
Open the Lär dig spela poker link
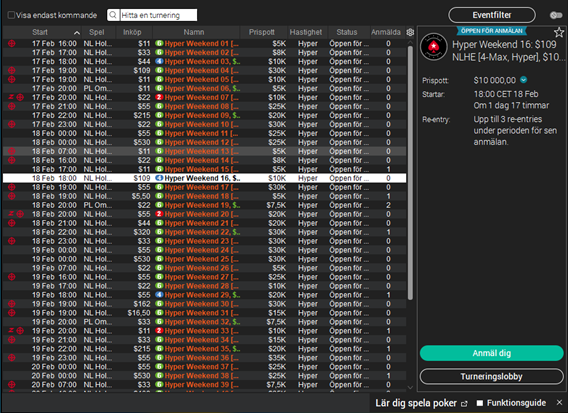point(416,403)
